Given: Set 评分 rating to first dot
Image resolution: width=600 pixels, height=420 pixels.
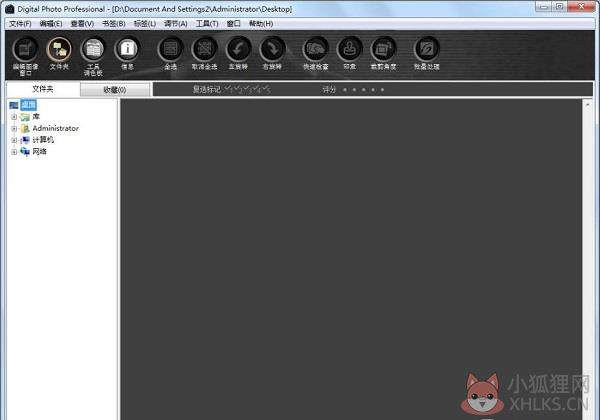Looking at the screenshot, I should coord(345,90).
